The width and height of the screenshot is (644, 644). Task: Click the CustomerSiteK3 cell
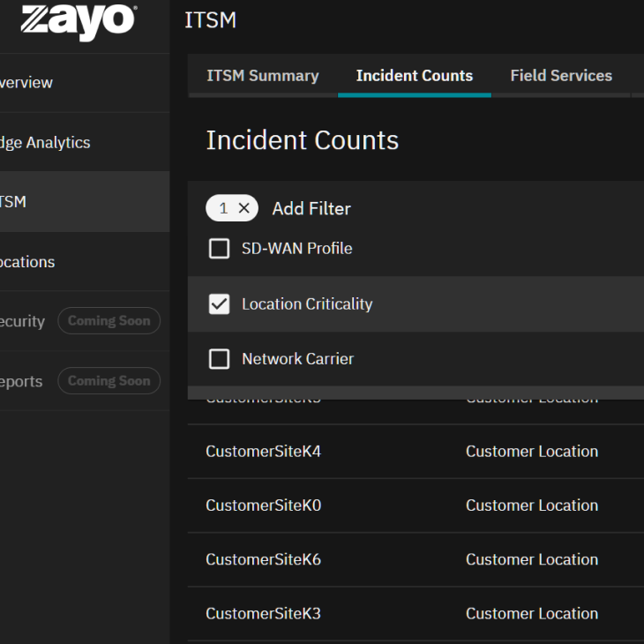(x=263, y=614)
